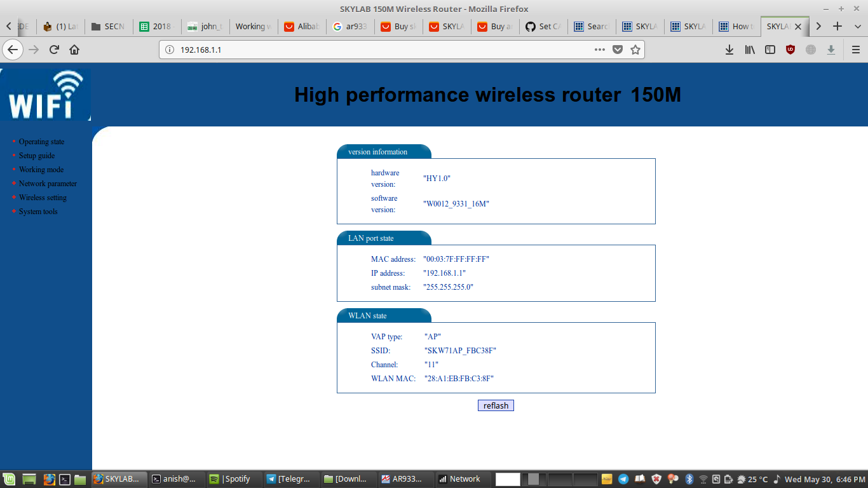Open page actions three-dot menu
Viewport: 868px width, 488px height.
[x=599, y=50]
